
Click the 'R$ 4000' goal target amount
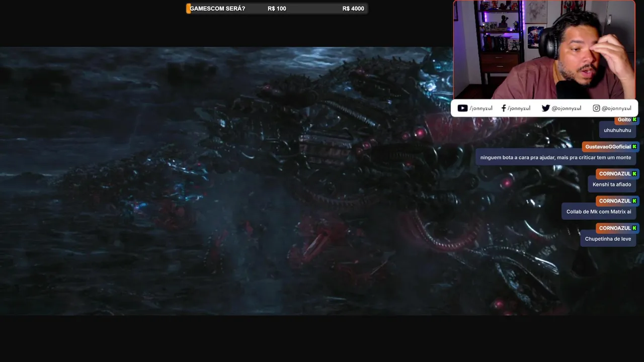pyautogui.click(x=353, y=9)
